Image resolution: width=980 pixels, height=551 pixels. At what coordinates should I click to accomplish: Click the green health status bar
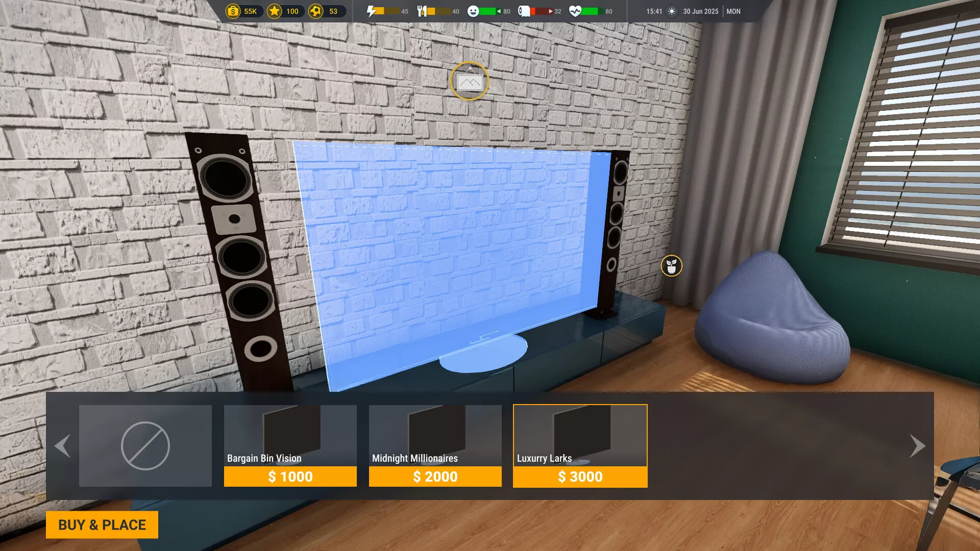pos(591,11)
